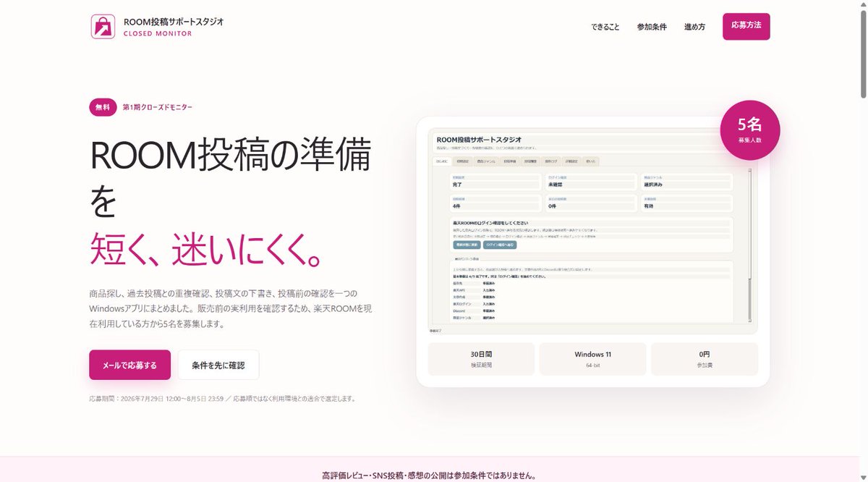Click the 高評価レビュー notice banner text
868x482 pixels.
[429, 475]
